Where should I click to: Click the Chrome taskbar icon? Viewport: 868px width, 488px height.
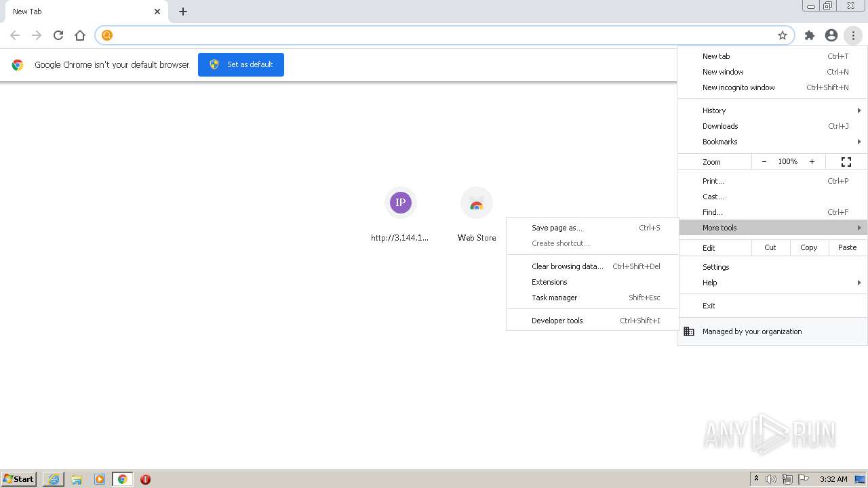[x=123, y=479]
